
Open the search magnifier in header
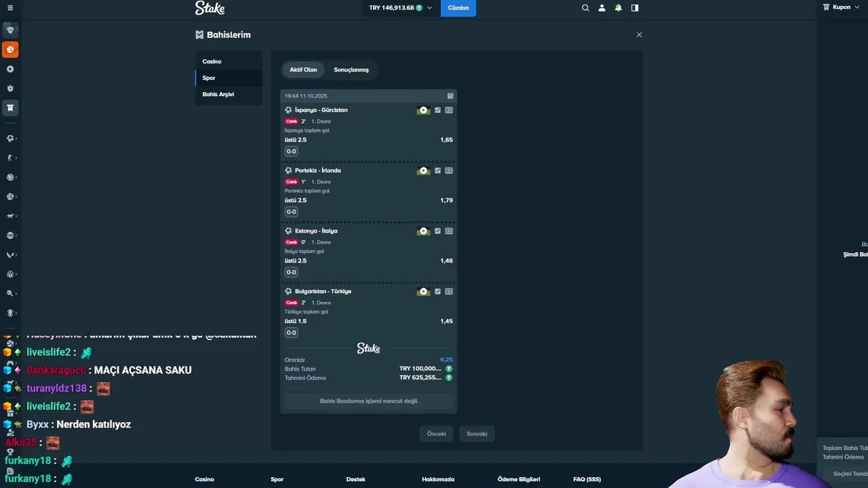pyautogui.click(x=585, y=8)
